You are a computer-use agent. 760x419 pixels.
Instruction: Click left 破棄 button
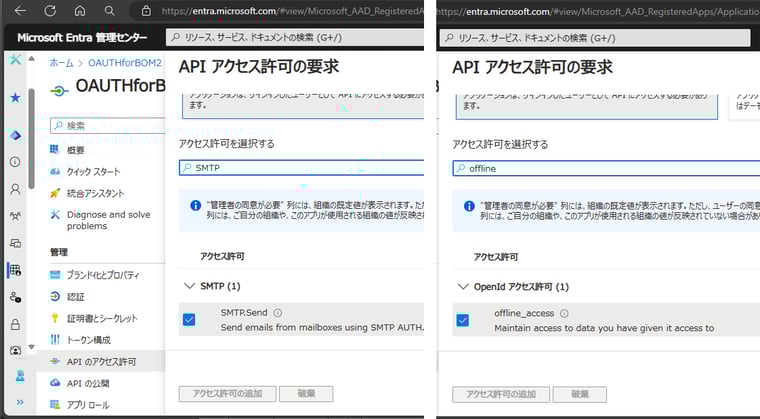(x=306, y=393)
